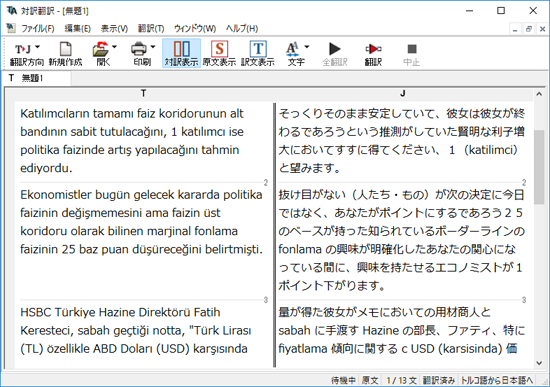Toggle the 対訳表示 side-by-side view
The image size is (550, 387).
181,53
